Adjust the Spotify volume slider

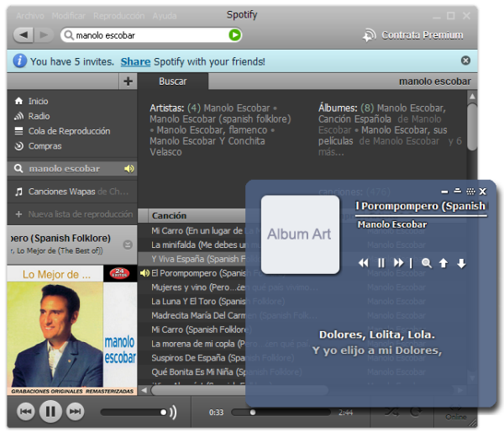click(x=134, y=412)
